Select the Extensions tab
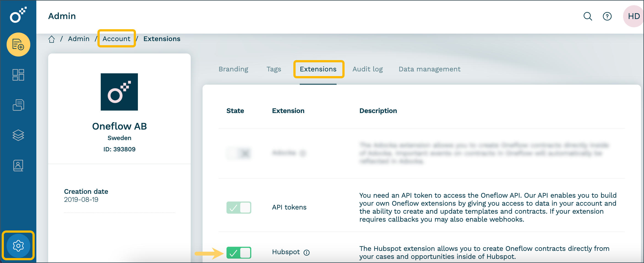Viewport: 644px width, 263px height. click(318, 69)
